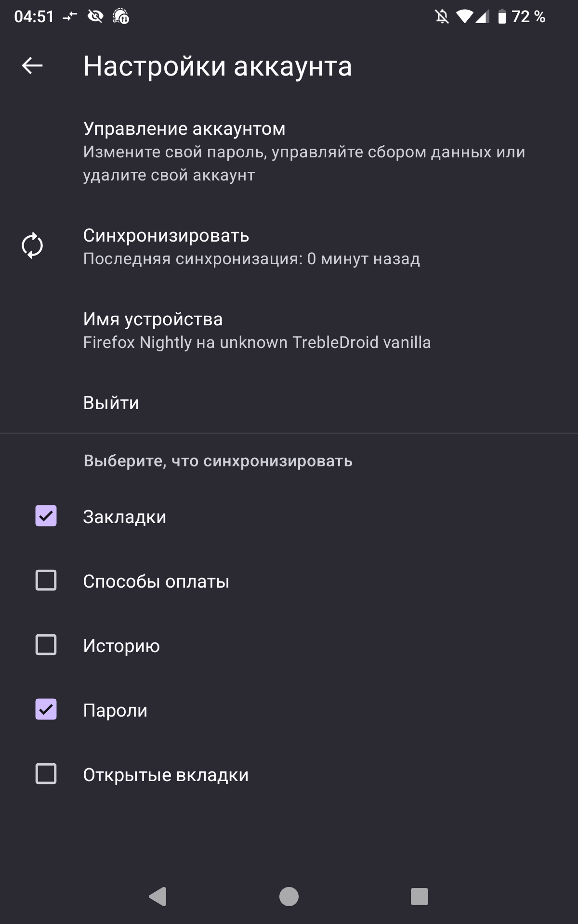
Task: Tap the Android back navigation triangle
Action: click(158, 897)
